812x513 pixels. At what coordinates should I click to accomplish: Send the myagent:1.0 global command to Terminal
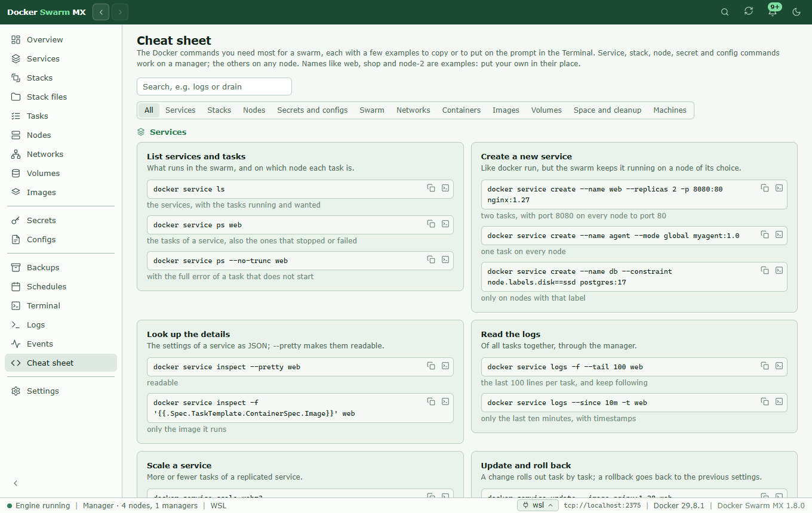pos(779,234)
